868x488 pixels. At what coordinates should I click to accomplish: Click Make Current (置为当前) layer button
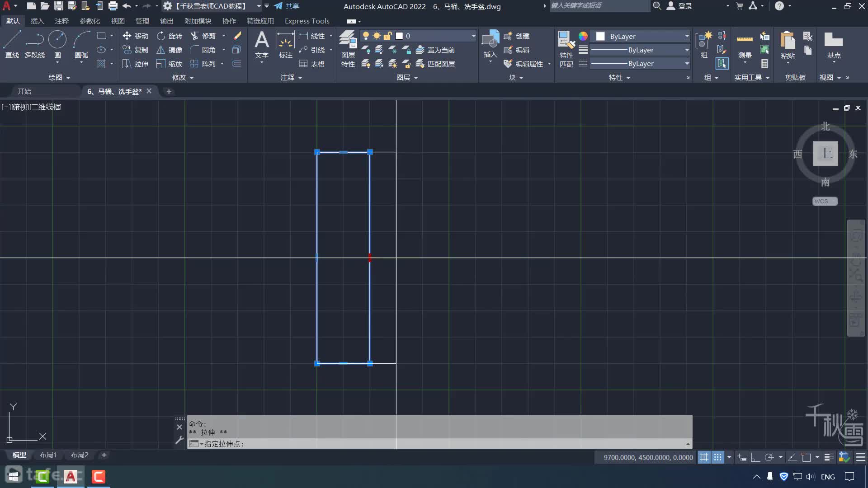pyautogui.click(x=435, y=50)
